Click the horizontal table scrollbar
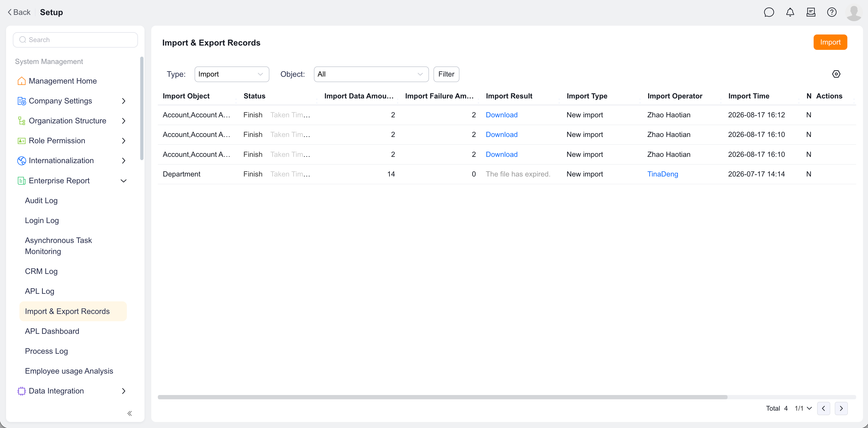 click(x=442, y=397)
